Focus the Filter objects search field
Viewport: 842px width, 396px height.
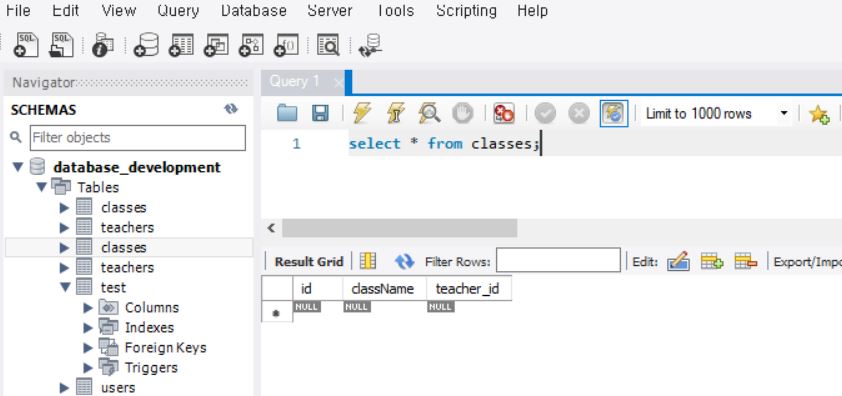137,138
